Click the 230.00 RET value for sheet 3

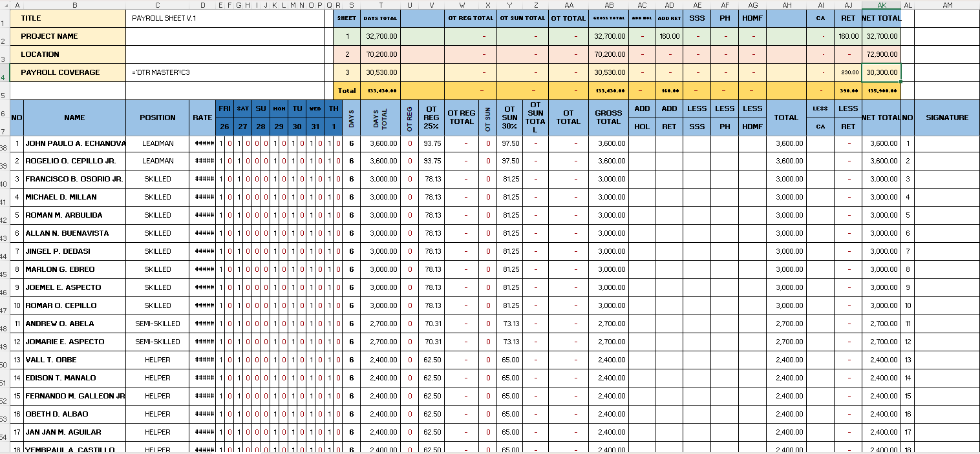coord(848,72)
